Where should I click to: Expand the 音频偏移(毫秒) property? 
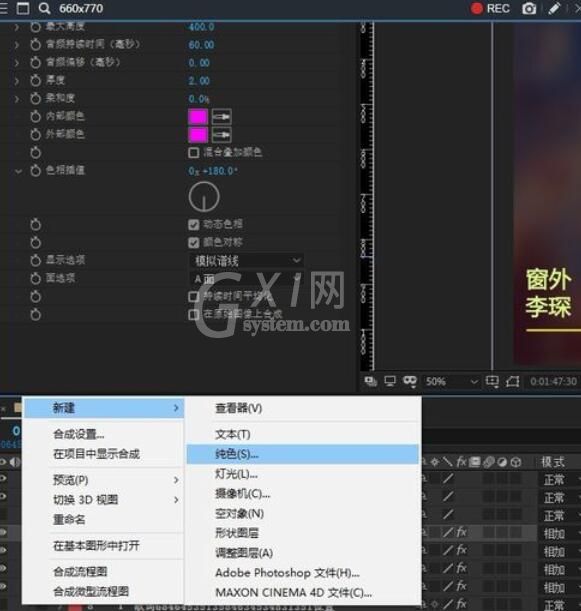(17, 63)
